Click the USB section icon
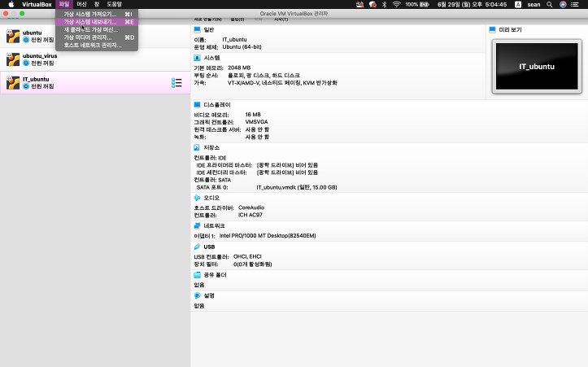The image size is (588, 367). click(198, 247)
